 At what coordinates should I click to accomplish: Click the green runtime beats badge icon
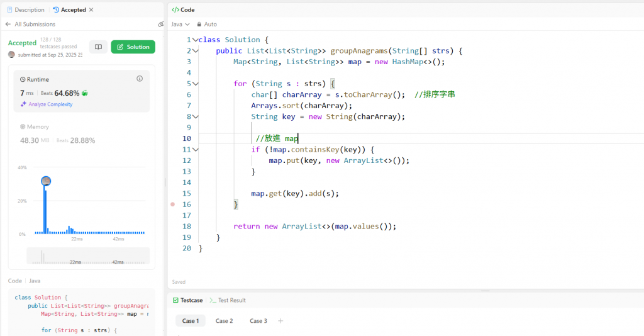point(85,93)
